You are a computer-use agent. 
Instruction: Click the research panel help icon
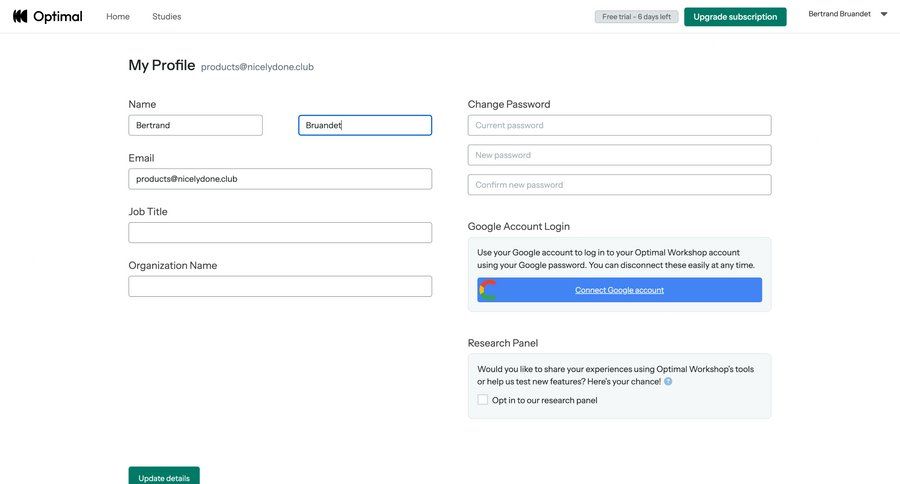(x=668, y=381)
